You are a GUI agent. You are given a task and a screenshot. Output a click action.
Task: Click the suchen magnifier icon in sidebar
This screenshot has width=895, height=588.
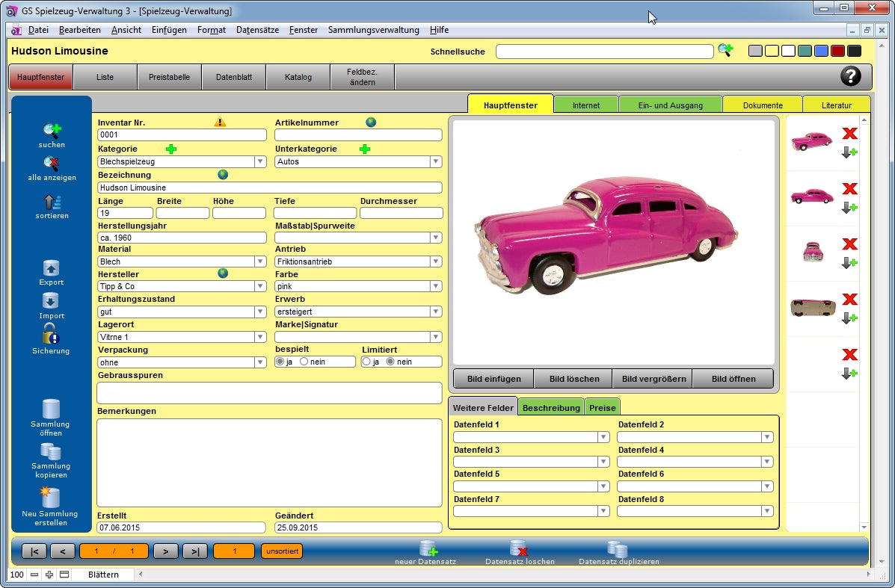pyautogui.click(x=52, y=131)
